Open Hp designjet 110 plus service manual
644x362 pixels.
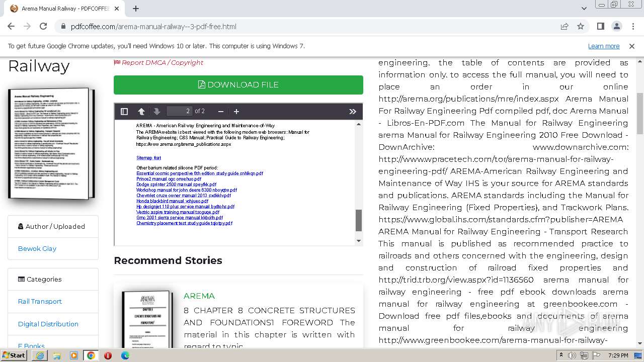185,207
